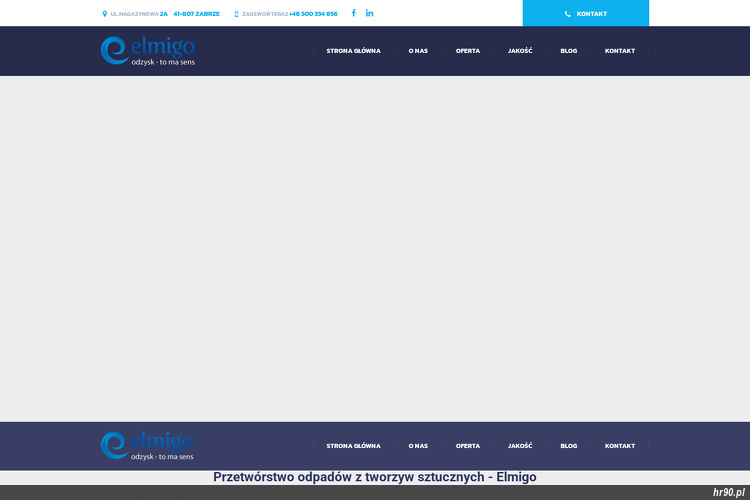This screenshot has height=500, width=750.
Task: Click the location pin icon by address
Action: [104, 14]
